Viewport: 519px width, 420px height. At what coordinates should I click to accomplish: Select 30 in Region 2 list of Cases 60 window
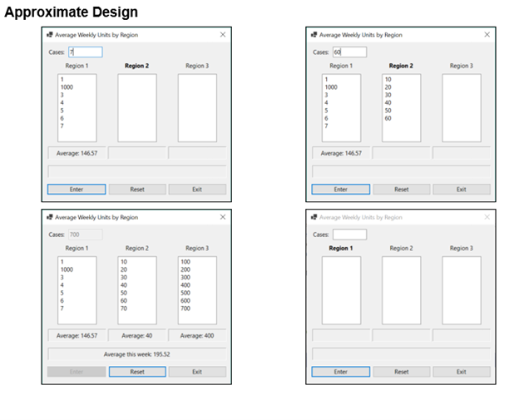[x=388, y=95]
